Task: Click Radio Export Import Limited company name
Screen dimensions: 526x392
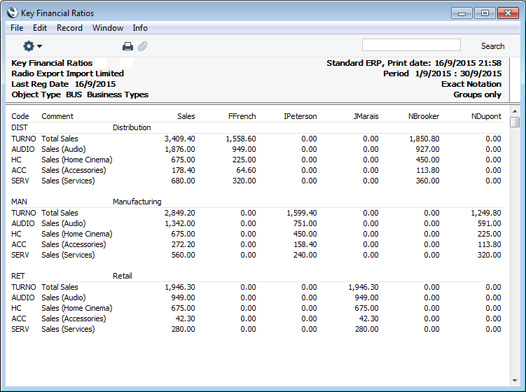Action: click(x=67, y=73)
